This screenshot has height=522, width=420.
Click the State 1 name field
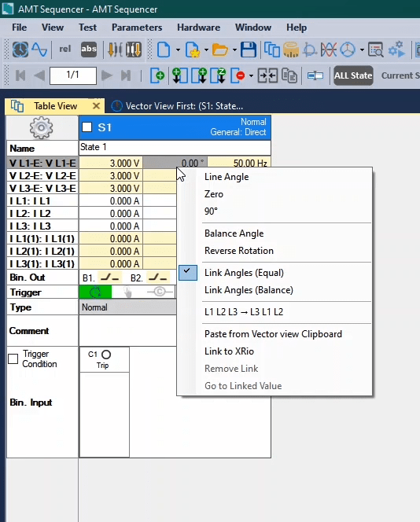pos(175,148)
